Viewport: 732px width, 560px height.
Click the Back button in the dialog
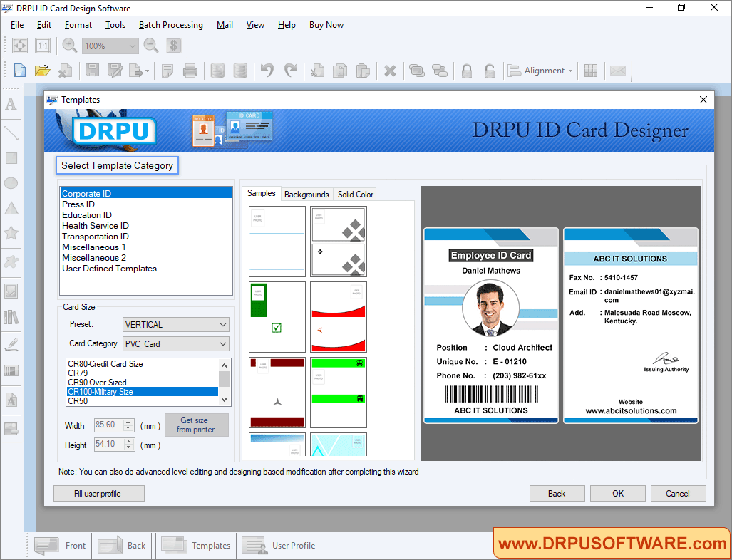click(x=557, y=493)
